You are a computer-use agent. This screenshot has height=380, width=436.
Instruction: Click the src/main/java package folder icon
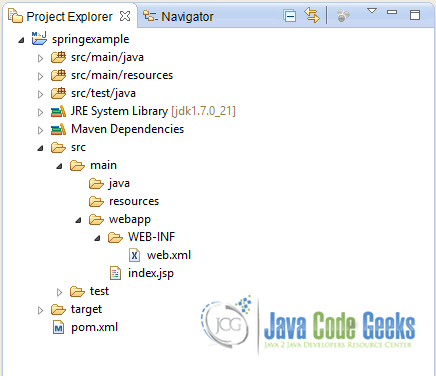(x=58, y=57)
